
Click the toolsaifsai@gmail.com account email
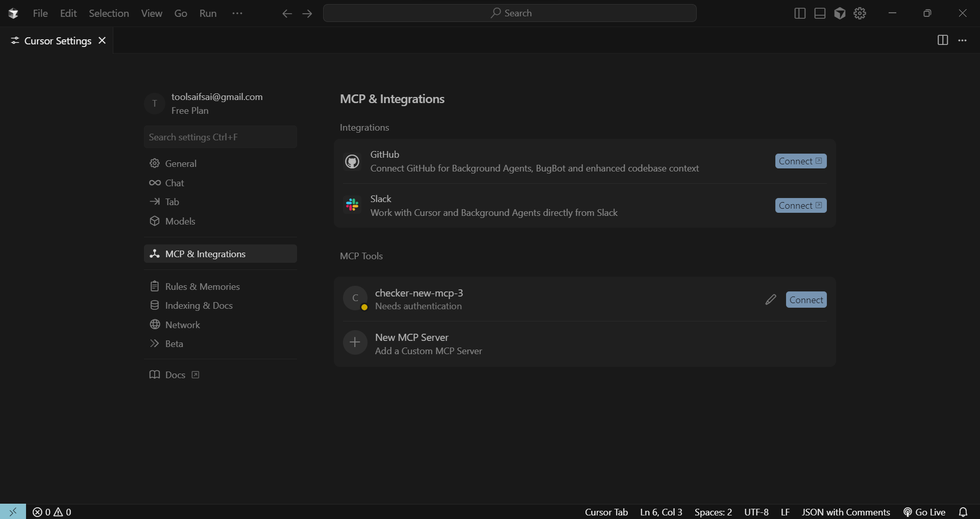pos(217,97)
